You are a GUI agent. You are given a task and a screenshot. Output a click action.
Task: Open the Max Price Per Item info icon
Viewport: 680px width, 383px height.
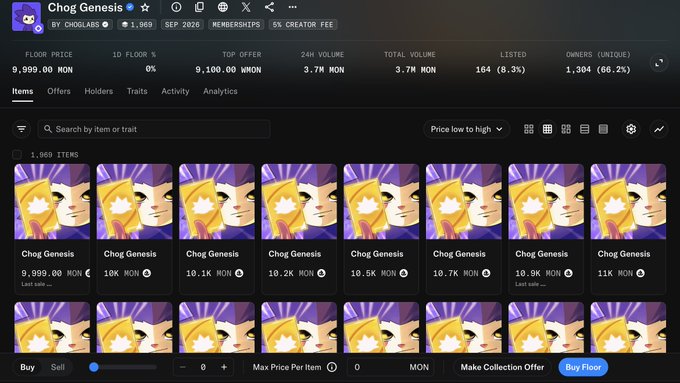[x=332, y=367]
